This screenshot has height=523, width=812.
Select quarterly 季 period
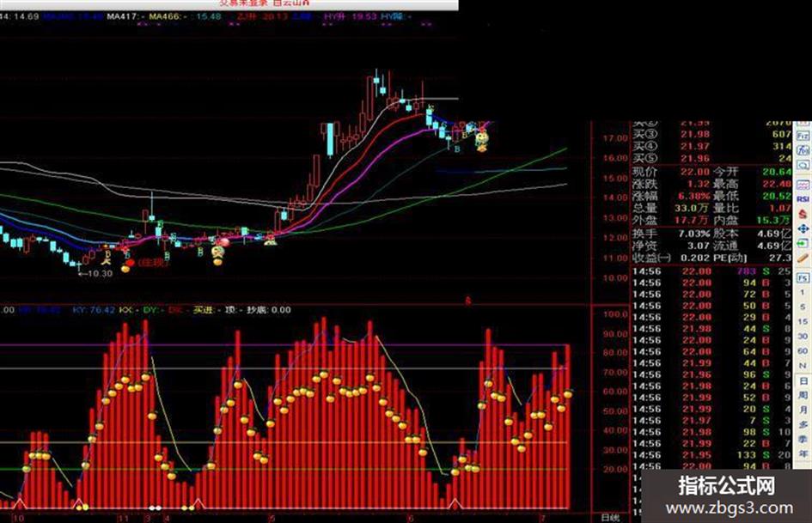[803, 439]
